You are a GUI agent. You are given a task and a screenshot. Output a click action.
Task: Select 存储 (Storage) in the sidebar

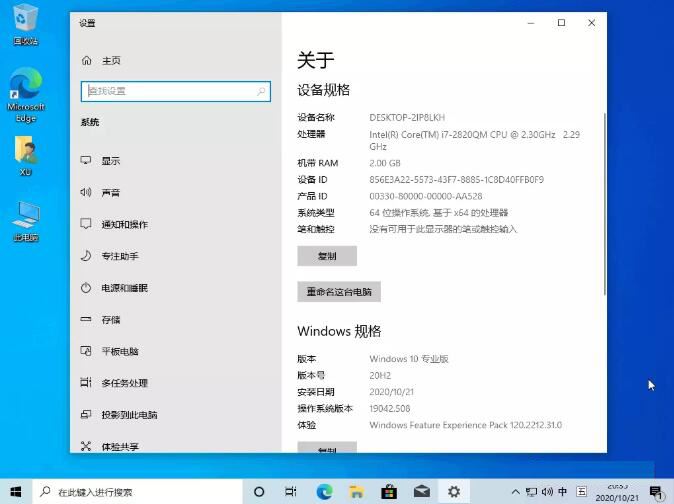point(110,320)
